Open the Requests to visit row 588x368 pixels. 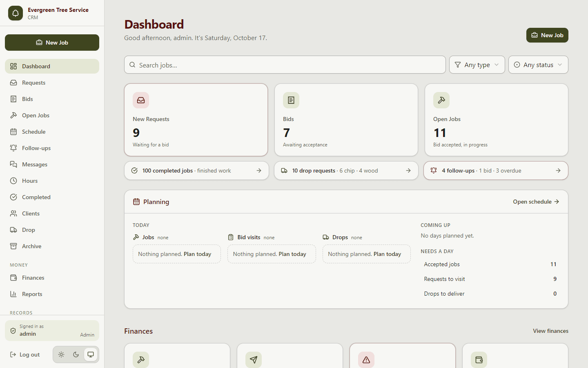[x=490, y=279]
